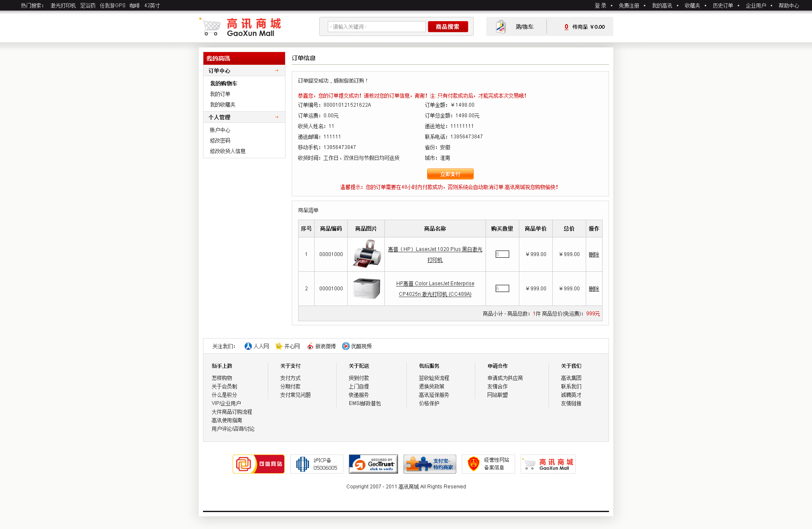Click the GeoTrust secured badge
The height and width of the screenshot is (529, 812).
pyautogui.click(x=373, y=464)
